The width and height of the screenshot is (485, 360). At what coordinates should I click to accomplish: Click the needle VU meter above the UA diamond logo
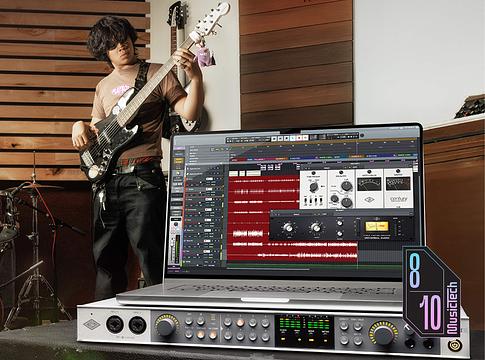[x=369, y=184]
